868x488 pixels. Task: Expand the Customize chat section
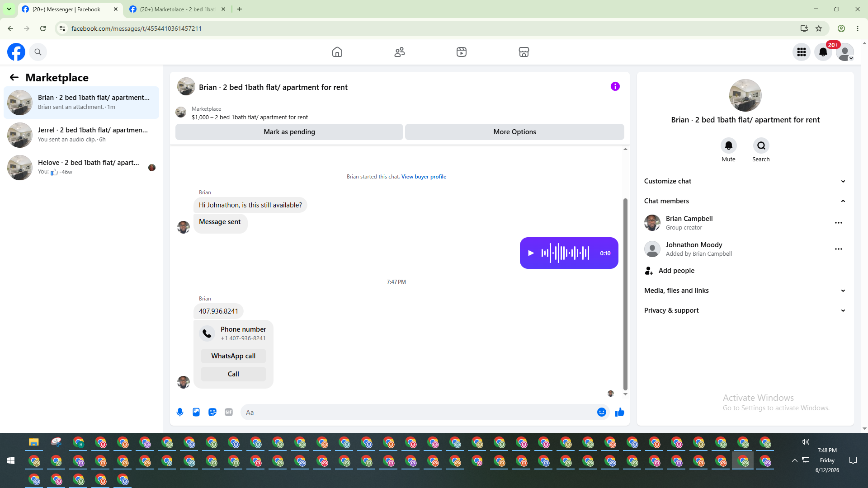(x=745, y=181)
